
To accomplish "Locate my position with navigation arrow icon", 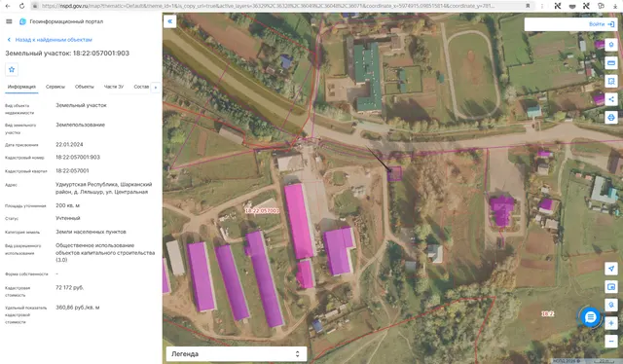I will coord(611,269).
